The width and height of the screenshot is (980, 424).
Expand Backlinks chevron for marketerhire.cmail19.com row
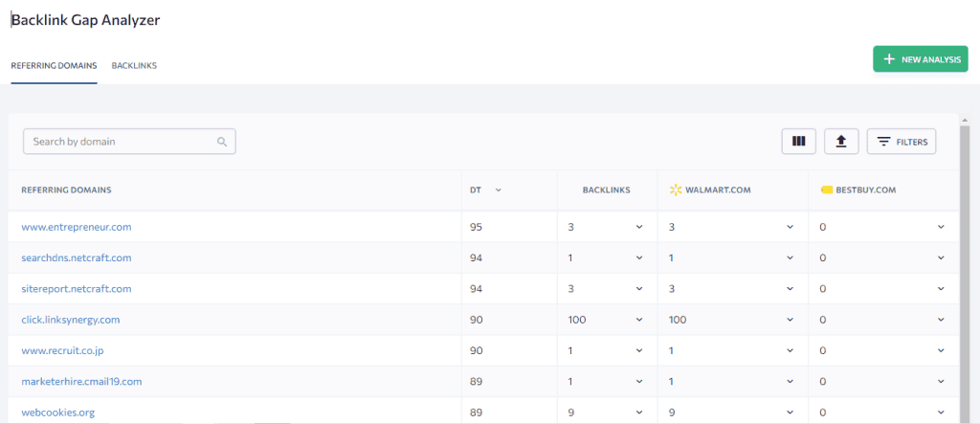tap(638, 382)
